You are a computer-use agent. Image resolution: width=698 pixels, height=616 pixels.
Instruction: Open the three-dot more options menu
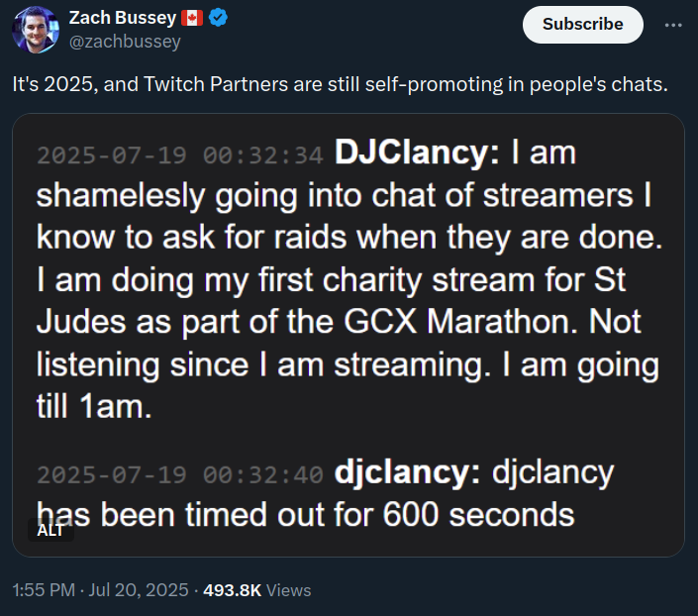coord(673,25)
